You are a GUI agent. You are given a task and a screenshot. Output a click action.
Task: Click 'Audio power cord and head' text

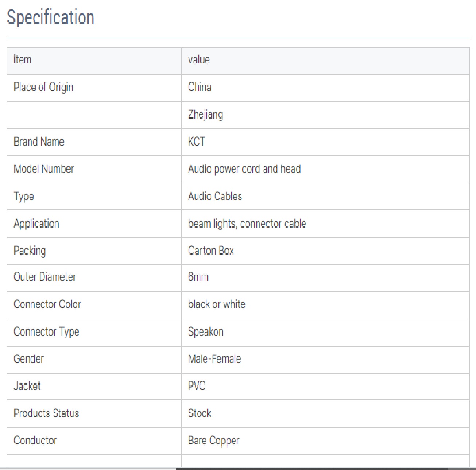pos(244,169)
